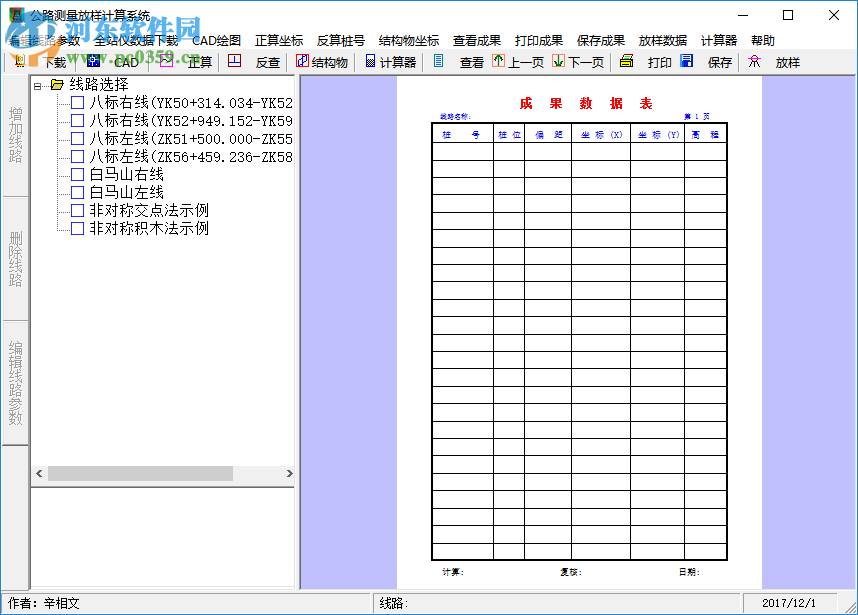
Task: Click the 结构物 structure toolbar icon
Action: pos(303,61)
